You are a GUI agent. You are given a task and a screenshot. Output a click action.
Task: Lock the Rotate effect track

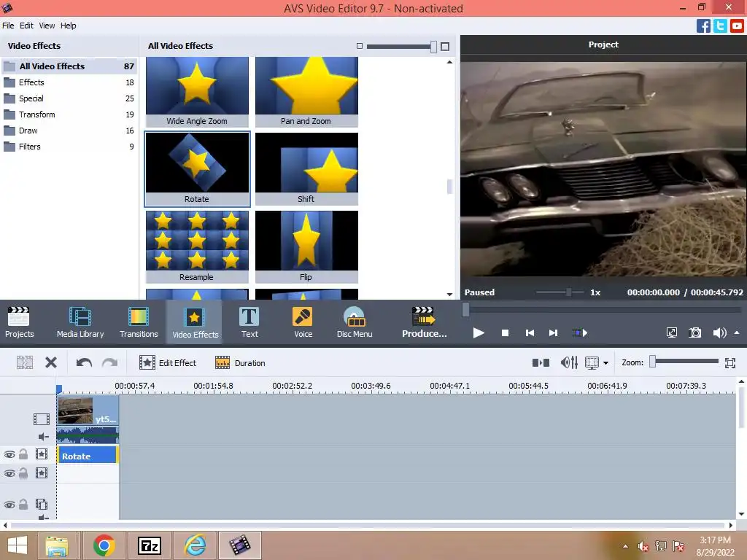[23, 454]
